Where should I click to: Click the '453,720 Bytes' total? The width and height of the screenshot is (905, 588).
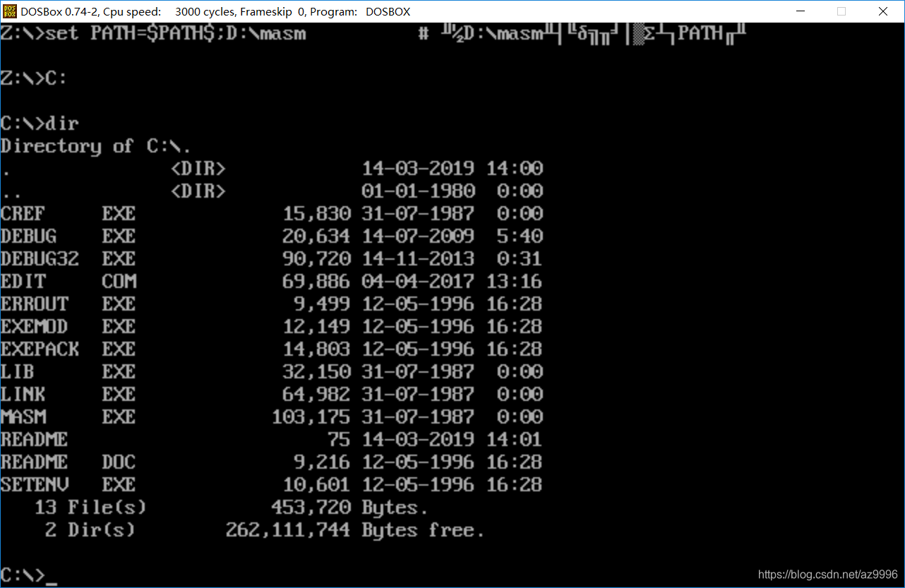[x=350, y=508]
